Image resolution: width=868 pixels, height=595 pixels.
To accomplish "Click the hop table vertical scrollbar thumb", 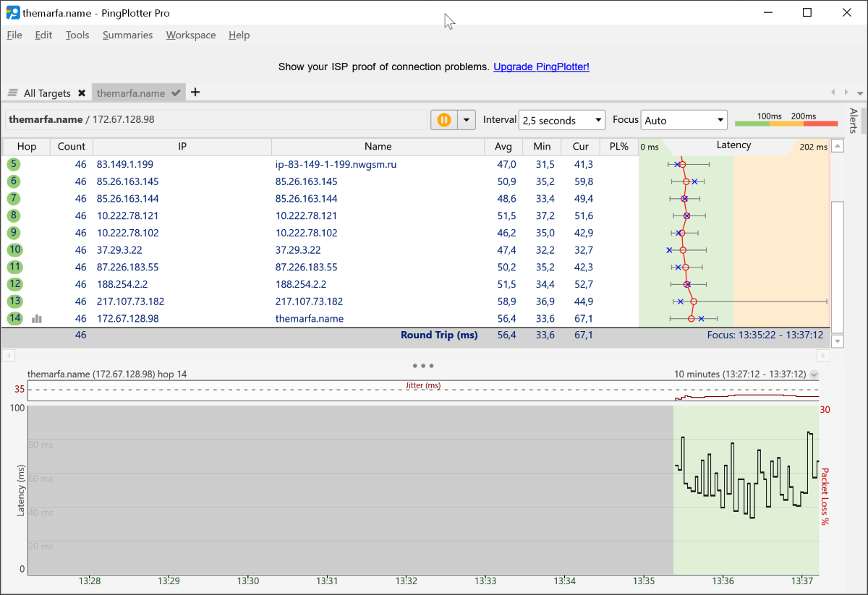I will pos(838,266).
